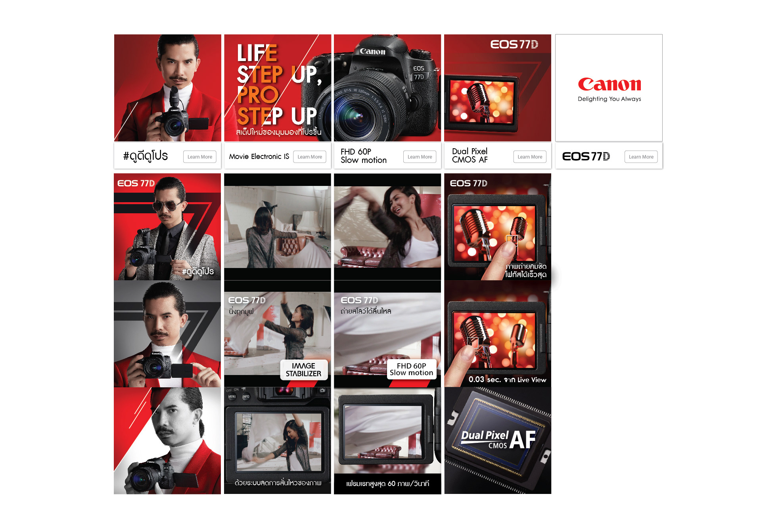
Task: Click the Delighting You Always tagline
Action: (609, 99)
